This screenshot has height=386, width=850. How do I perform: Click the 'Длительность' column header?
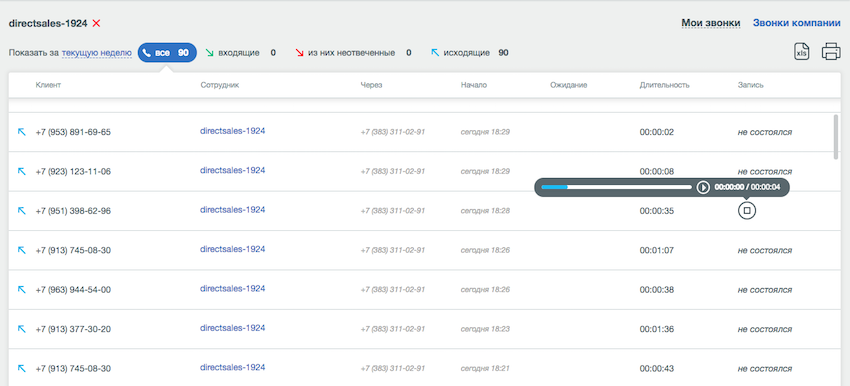tap(664, 85)
